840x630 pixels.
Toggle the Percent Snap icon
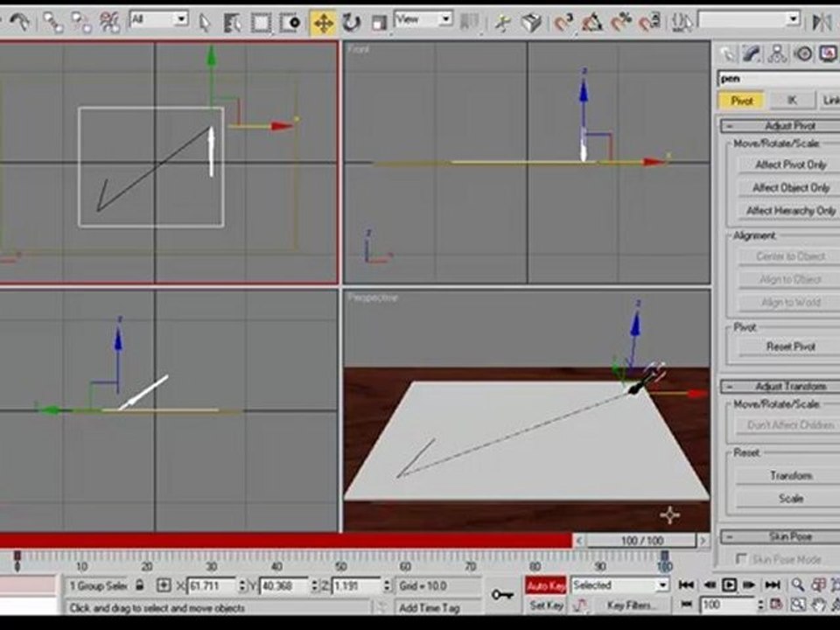(x=621, y=23)
